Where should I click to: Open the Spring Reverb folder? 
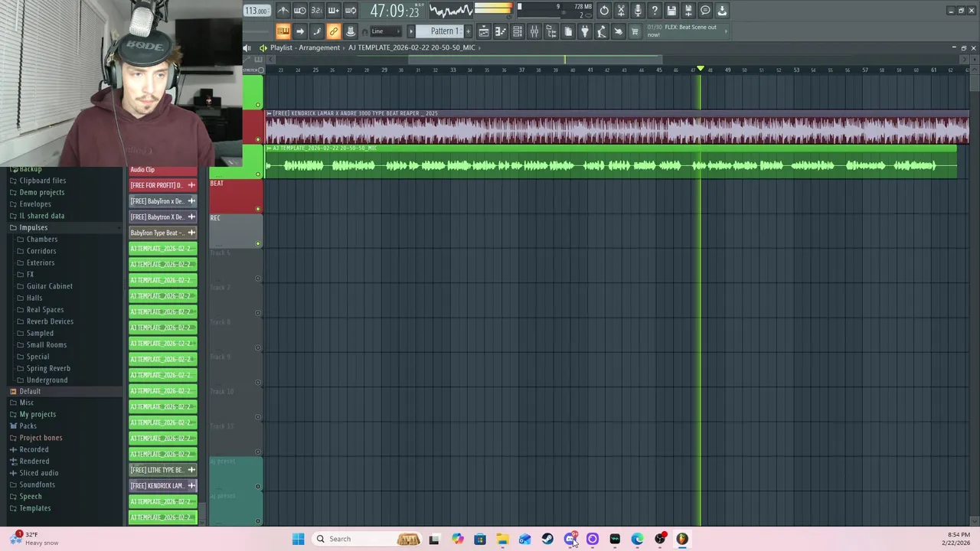point(48,368)
